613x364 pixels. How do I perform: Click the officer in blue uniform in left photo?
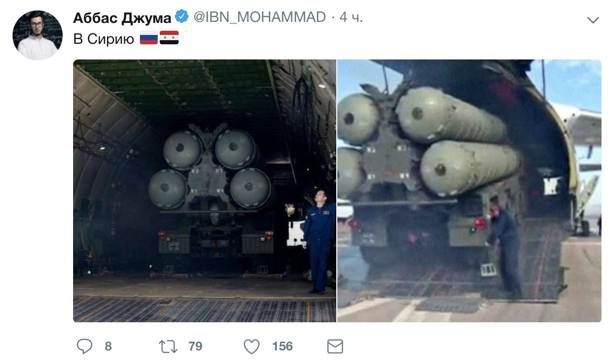319,242
